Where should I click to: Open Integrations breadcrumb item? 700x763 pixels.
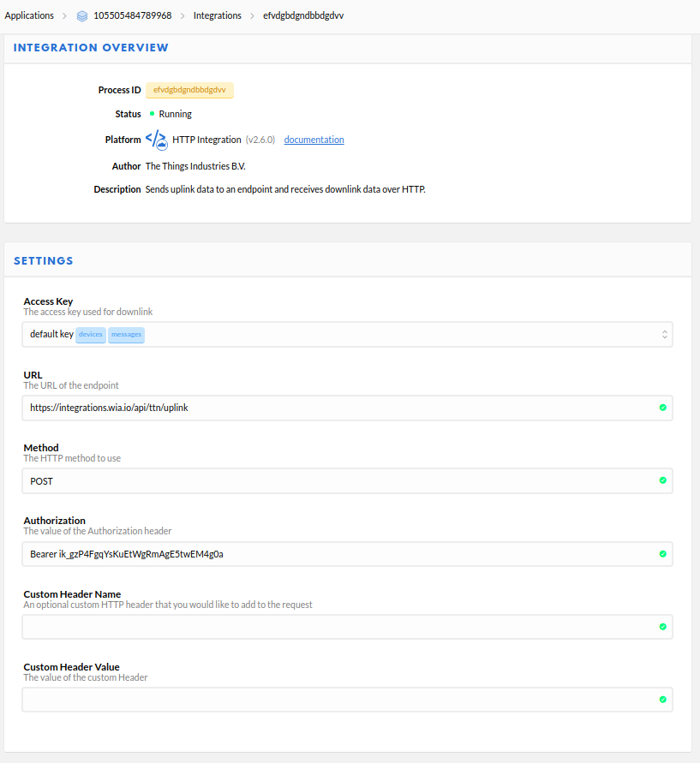pos(217,15)
